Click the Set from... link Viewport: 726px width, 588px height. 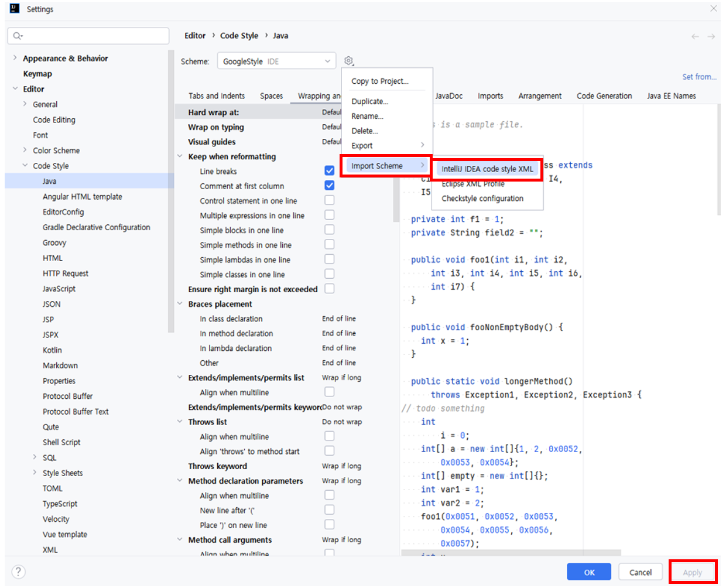click(x=699, y=77)
